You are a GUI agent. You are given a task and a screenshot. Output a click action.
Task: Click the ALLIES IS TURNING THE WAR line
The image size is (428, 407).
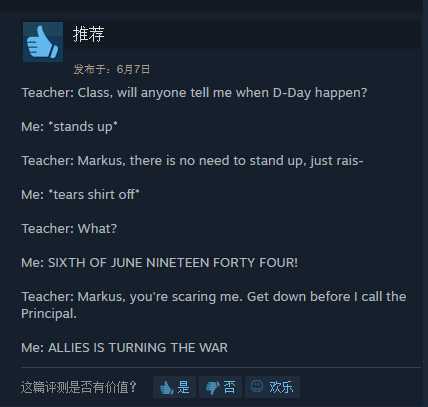tap(124, 348)
